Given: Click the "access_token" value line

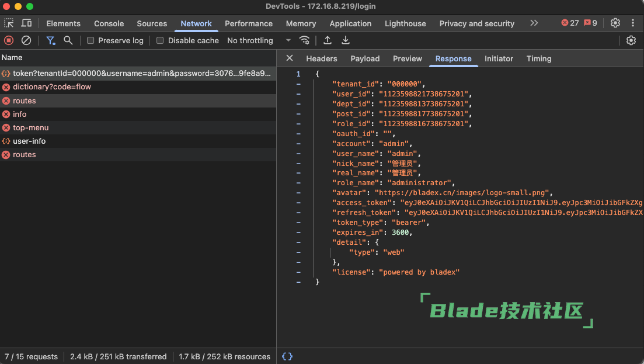Looking at the screenshot, I should pyautogui.click(x=487, y=203).
